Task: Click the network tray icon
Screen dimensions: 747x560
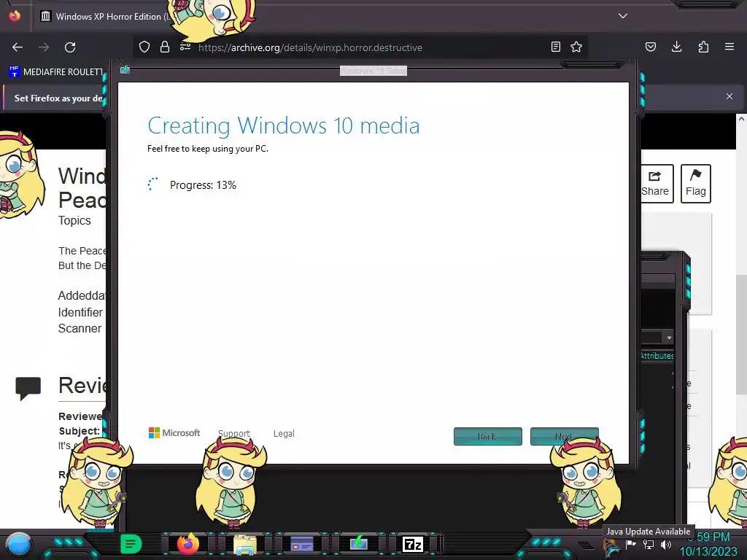Action: click(649, 545)
